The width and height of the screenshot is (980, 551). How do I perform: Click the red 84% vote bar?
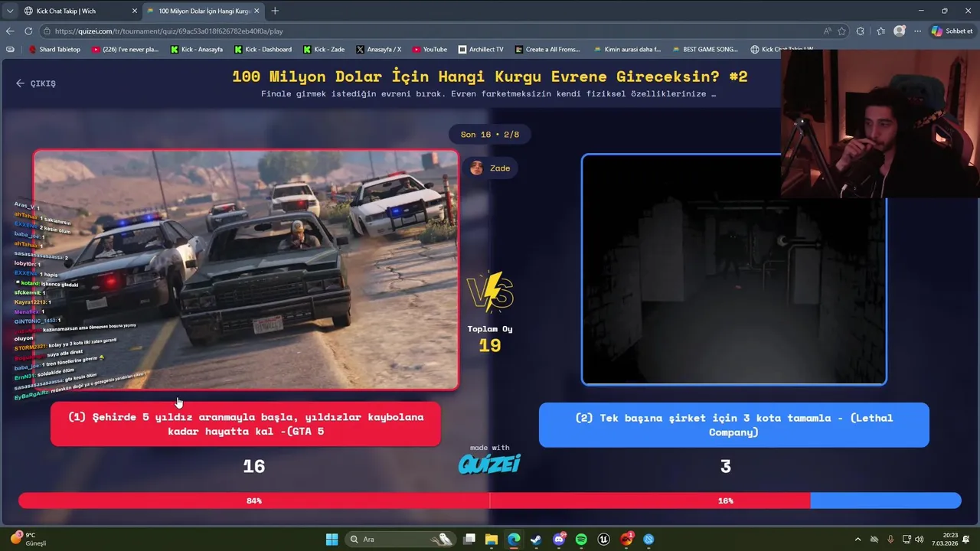(x=414, y=500)
